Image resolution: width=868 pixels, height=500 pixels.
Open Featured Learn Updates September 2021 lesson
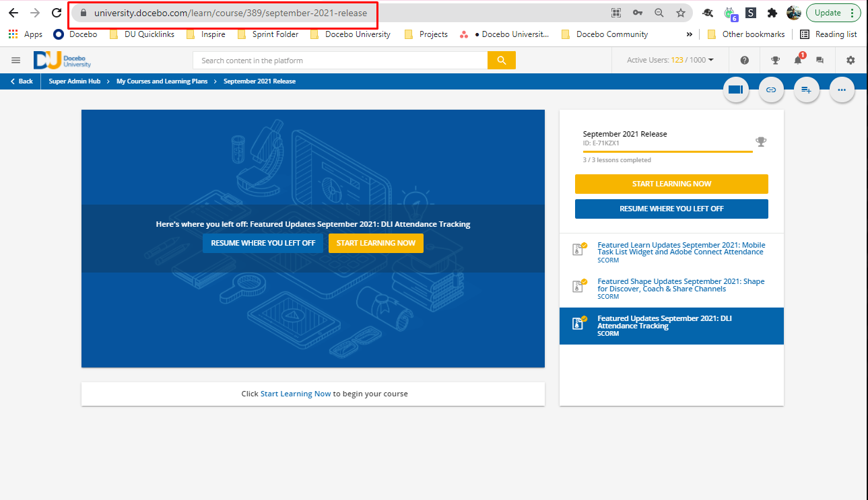pyautogui.click(x=671, y=252)
